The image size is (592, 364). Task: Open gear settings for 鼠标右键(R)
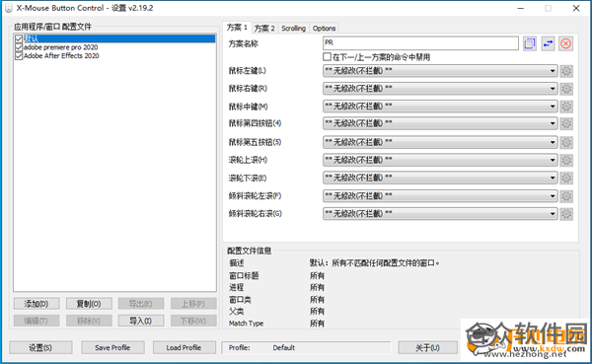(x=566, y=89)
